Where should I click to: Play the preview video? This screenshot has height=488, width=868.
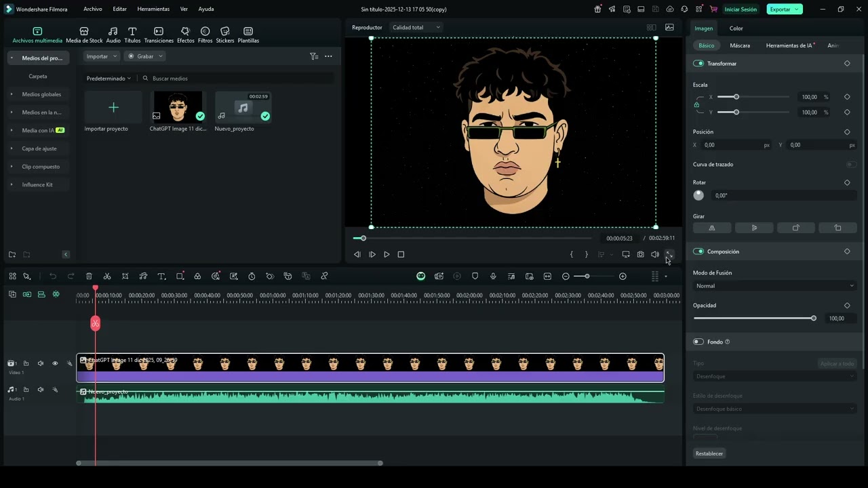[x=387, y=254]
